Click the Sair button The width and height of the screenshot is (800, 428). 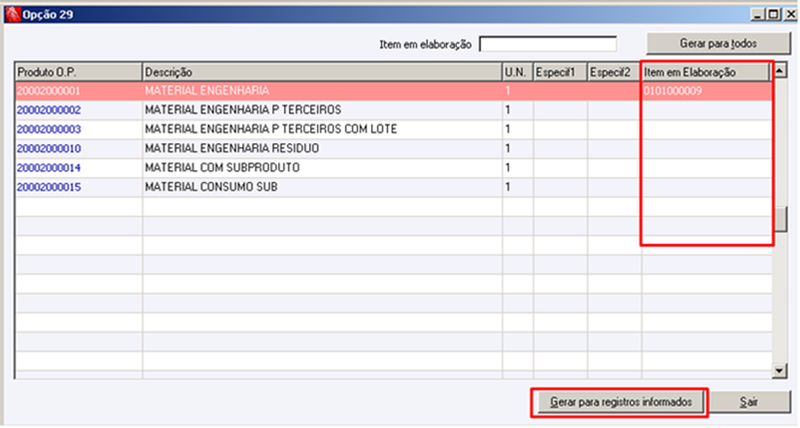[749, 402]
